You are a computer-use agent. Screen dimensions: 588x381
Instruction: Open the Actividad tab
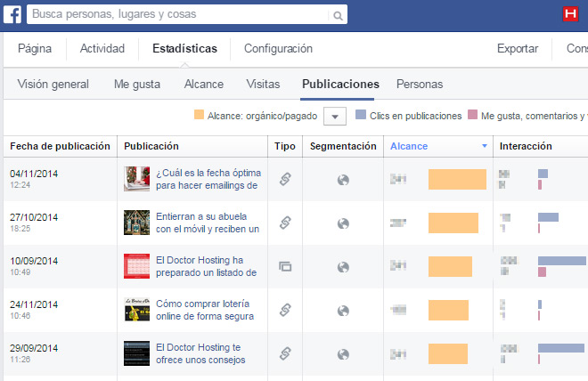tap(102, 48)
